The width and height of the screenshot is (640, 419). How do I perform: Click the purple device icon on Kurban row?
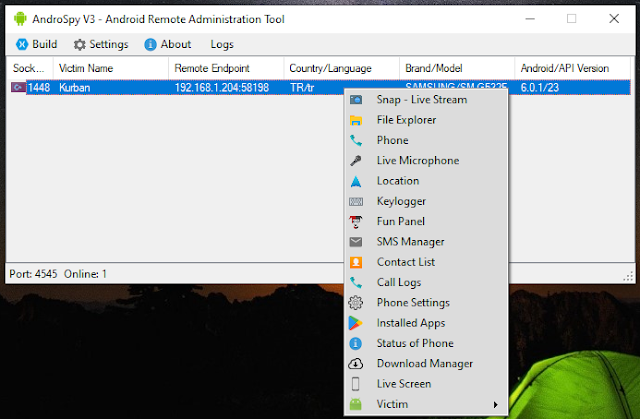18,87
